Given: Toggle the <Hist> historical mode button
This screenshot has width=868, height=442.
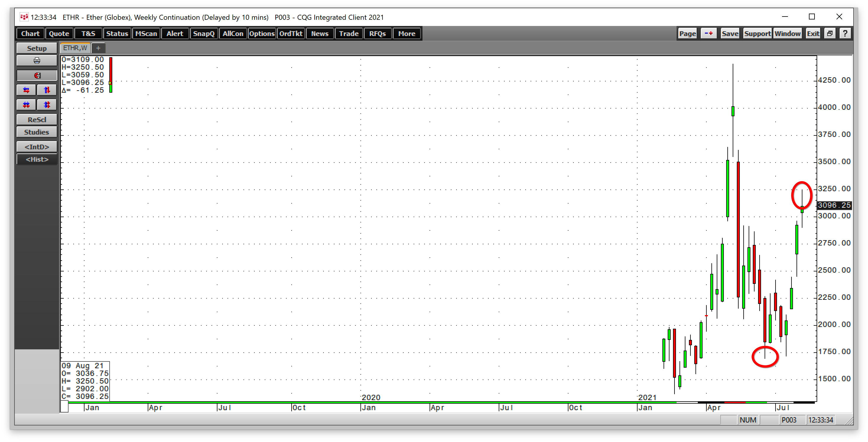Looking at the screenshot, I should click(x=37, y=159).
